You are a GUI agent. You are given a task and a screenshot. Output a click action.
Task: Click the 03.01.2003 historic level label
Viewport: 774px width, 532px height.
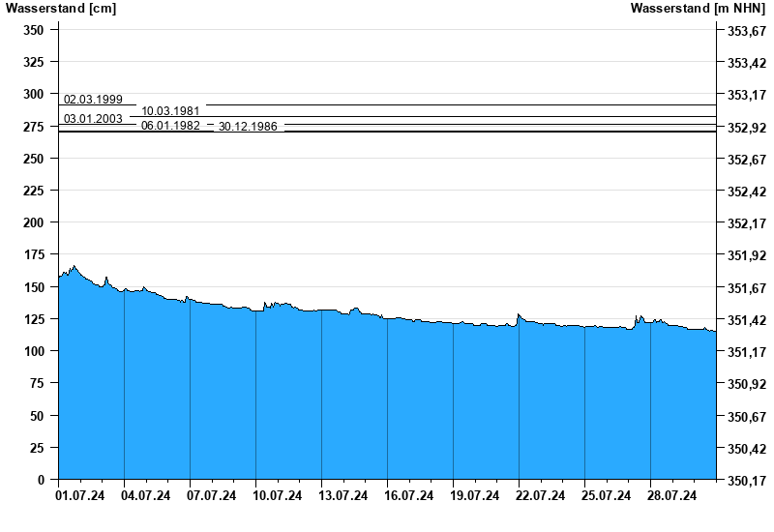93,119
